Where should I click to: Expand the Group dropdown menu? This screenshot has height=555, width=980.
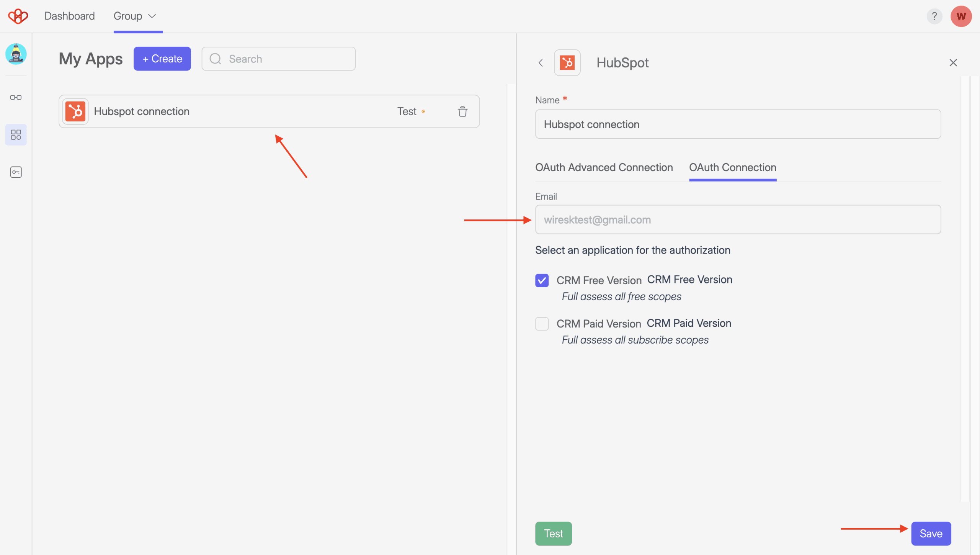(x=135, y=16)
